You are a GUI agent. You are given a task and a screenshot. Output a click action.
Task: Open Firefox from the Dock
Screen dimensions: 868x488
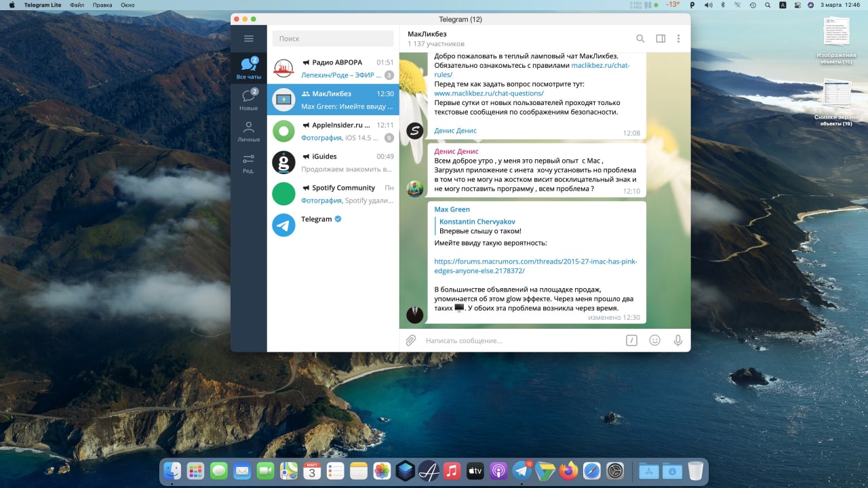(568, 471)
